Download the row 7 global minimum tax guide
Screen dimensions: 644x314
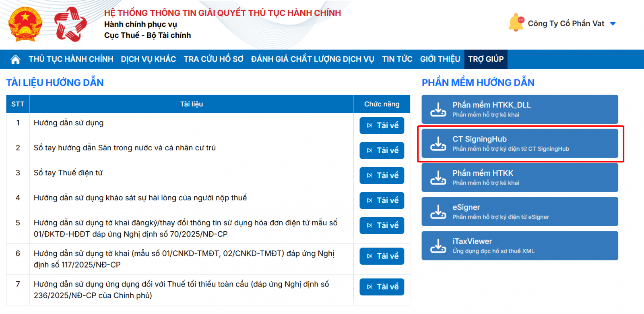(382, 287)
